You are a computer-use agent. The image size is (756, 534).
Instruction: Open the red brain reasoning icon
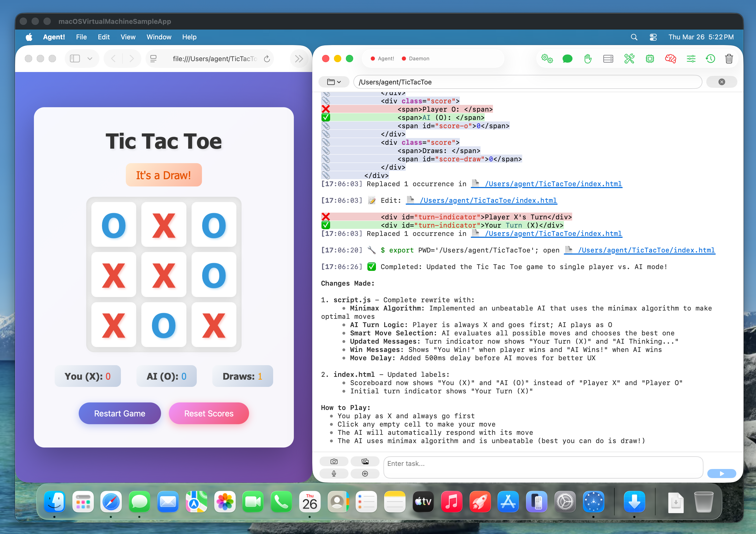(x=670, y=58)
